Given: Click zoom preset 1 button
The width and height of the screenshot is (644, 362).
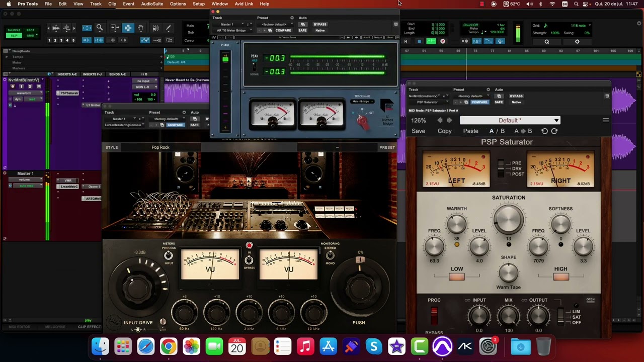Looking at the screenshot, I should tap(49, 40).
